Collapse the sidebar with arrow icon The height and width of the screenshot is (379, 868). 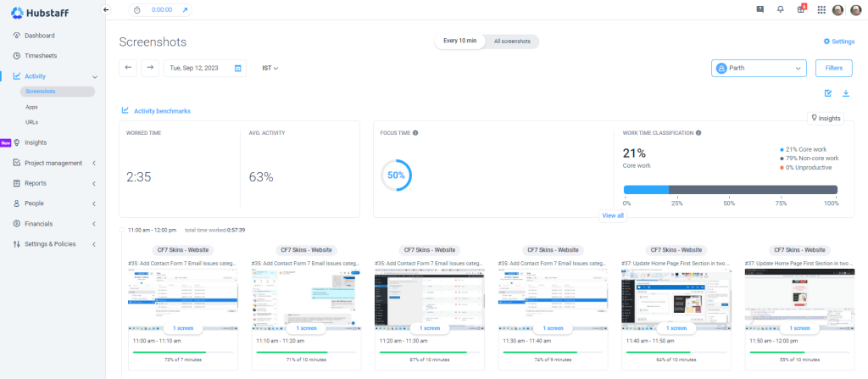pyautogui.click(x=106, y=9)
